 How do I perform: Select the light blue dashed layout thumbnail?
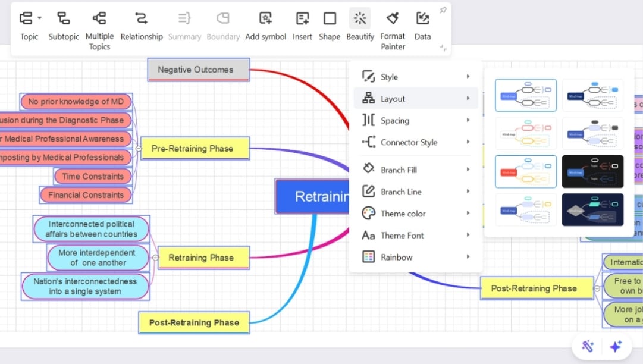(526, 210)
